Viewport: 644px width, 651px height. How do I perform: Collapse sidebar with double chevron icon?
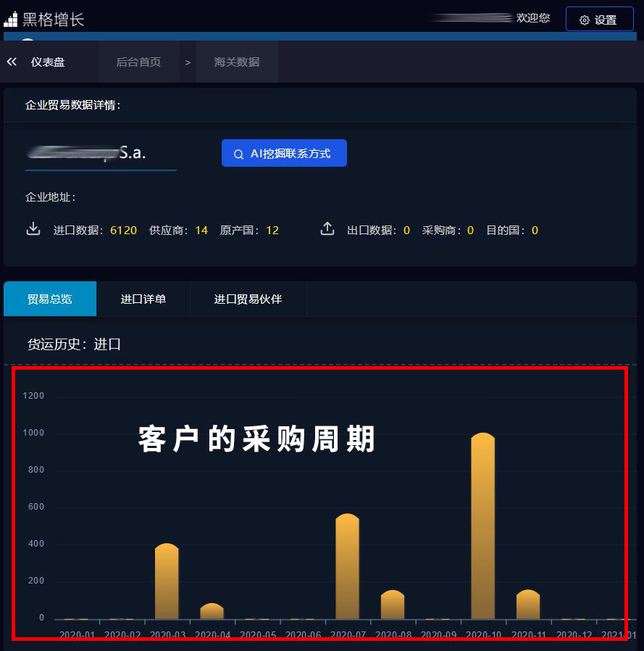coord(12,62)
